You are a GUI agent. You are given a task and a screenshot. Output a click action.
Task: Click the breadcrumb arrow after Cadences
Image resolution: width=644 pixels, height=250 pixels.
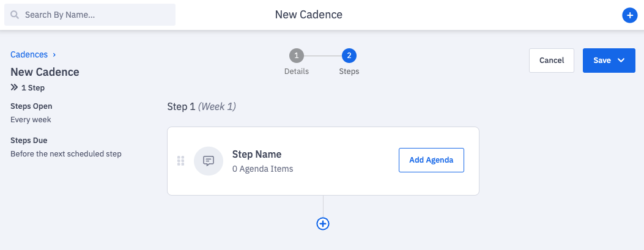[54, 54]
